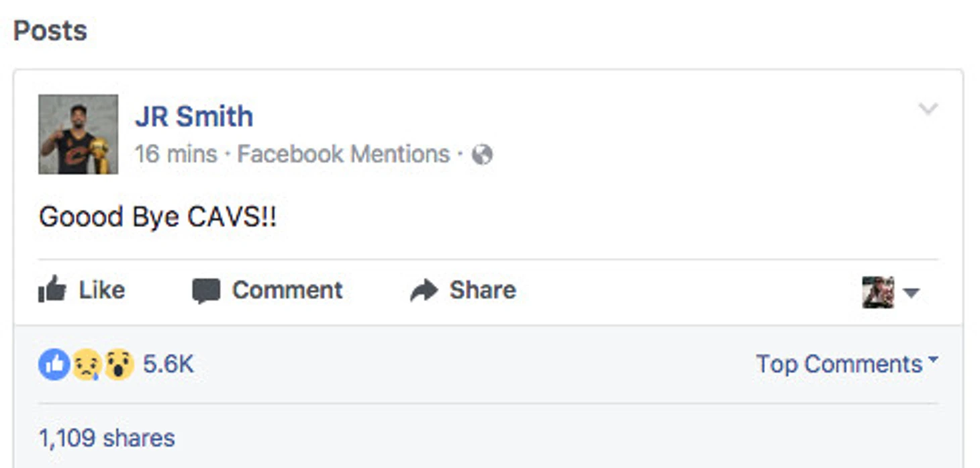
Task: Open the 1,109 shares list
Action: coord(107,438)
